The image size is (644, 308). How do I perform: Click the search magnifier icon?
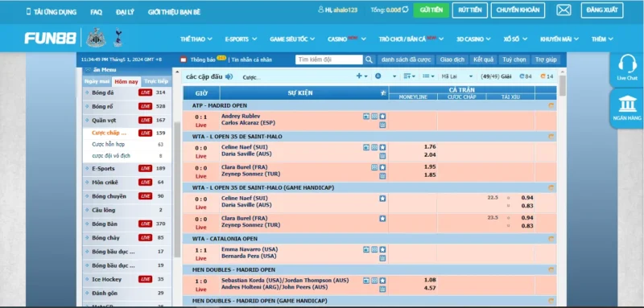(369, 60)
